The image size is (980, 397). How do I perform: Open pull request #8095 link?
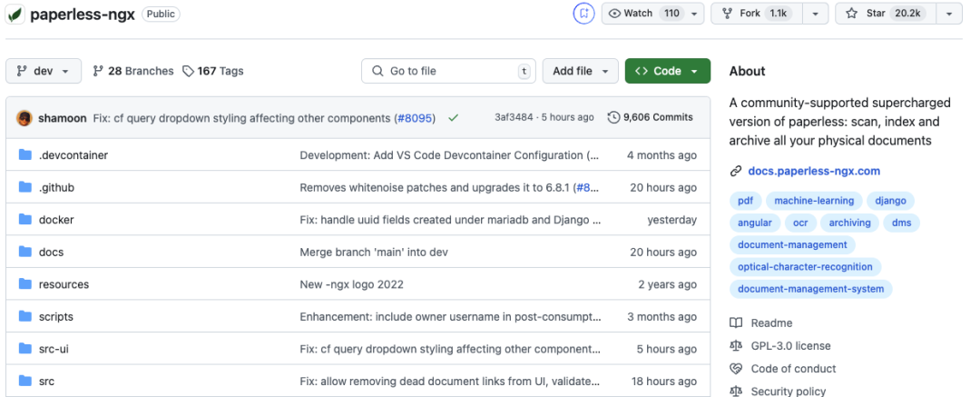click(x=416, y=118)
